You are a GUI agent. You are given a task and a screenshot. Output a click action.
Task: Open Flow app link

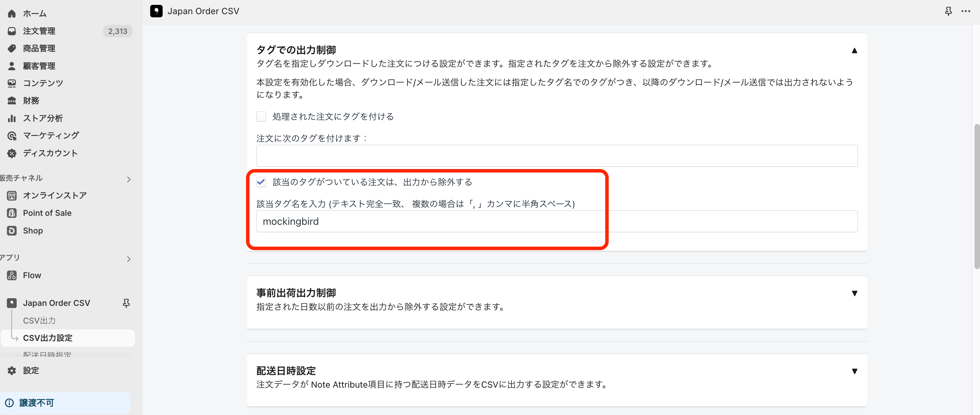point(32,276)
